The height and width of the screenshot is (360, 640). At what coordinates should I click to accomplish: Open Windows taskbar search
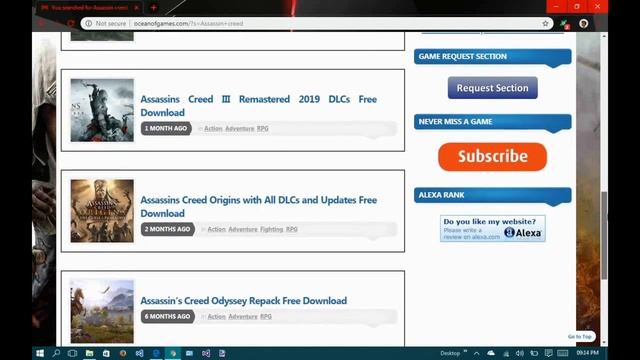point(56,353)
